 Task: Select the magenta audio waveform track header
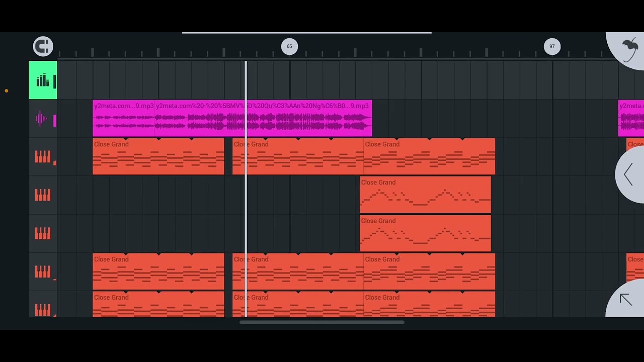pyautogui.click(x=43, y=119)
